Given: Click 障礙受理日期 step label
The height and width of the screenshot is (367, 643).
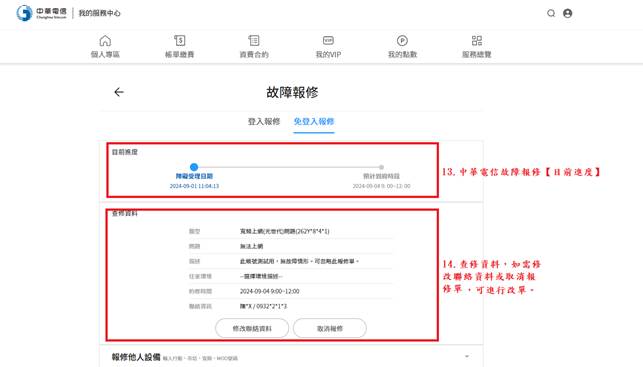Looking at the screenshot, I should 194,176.
